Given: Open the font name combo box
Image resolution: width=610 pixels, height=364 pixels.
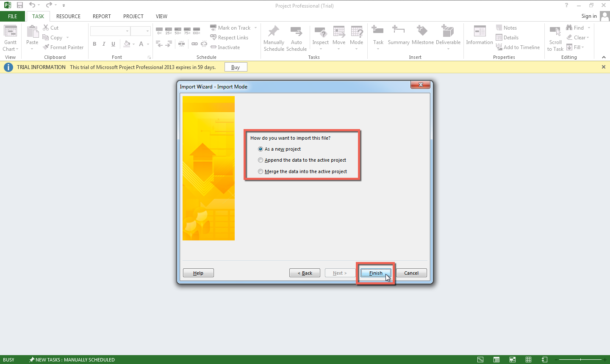Looking at the screenshot, I should coord(110,31).
